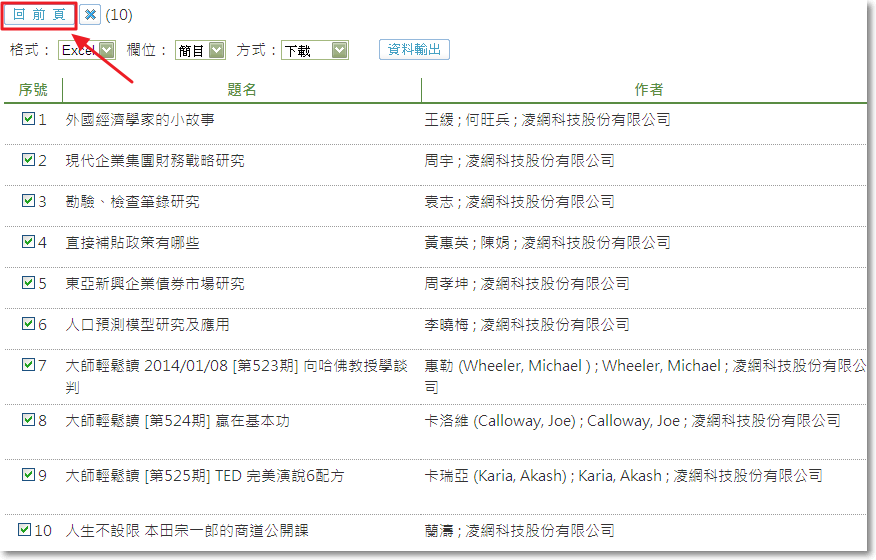Screen dimensions: 876x560
Task: Toggle the checkbox for row 2
Action: 28,160
